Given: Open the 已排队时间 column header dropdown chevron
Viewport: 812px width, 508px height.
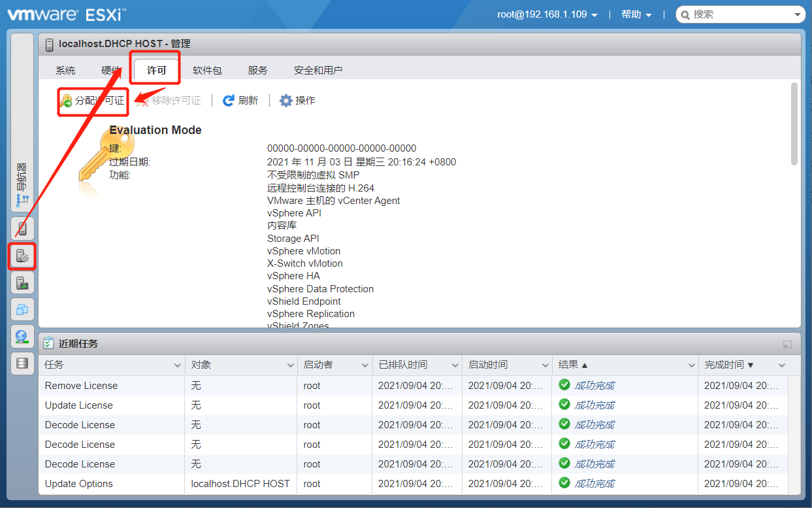Looking at the screenshot, I should click(455, 365).
